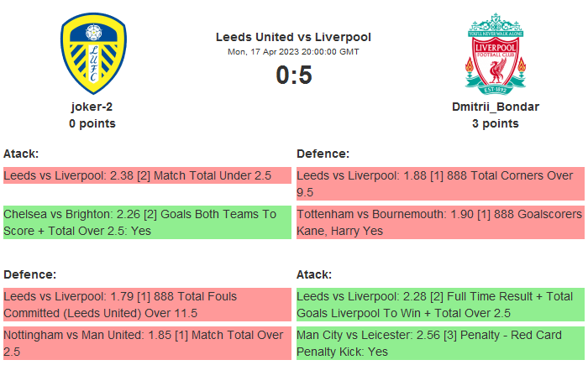Viewport: 588px width, 386px height.
Task: Click the left Defence section heading
Action: [x=29, y=274]
